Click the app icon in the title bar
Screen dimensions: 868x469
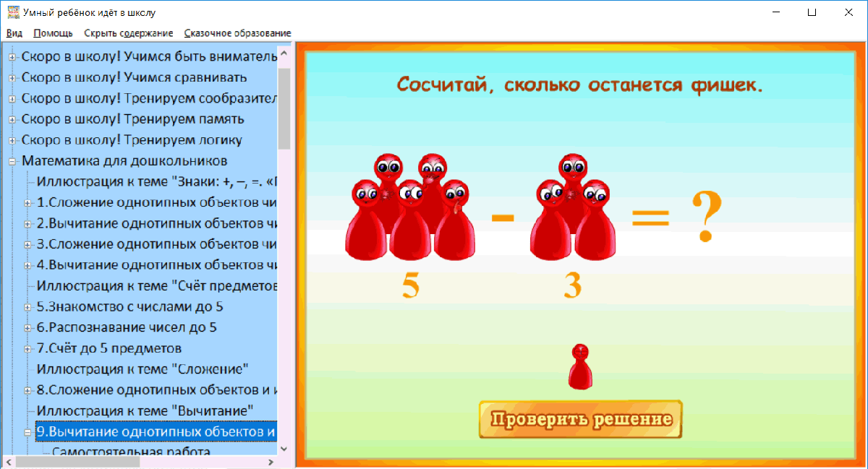tap(13, 12)
